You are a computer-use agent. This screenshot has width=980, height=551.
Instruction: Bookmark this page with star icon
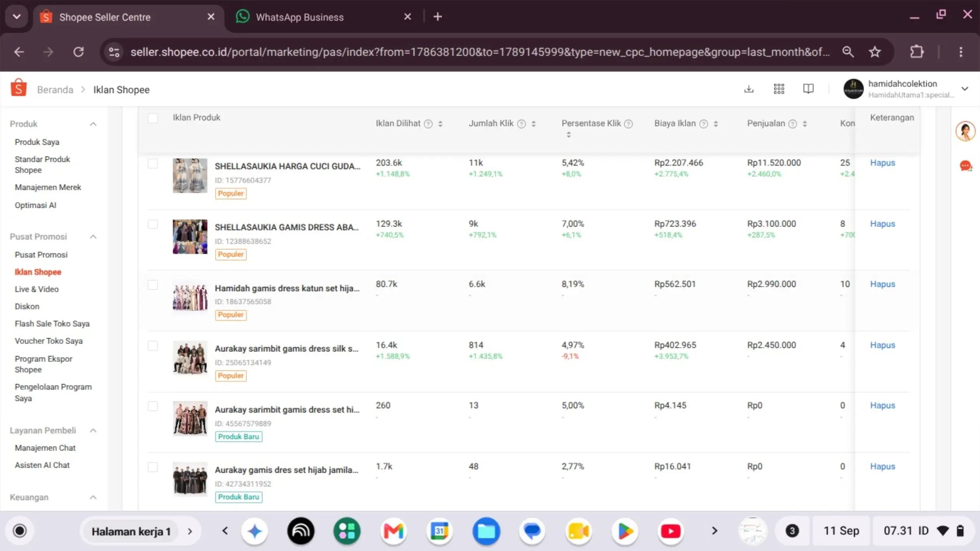click(x=875, y=52)
